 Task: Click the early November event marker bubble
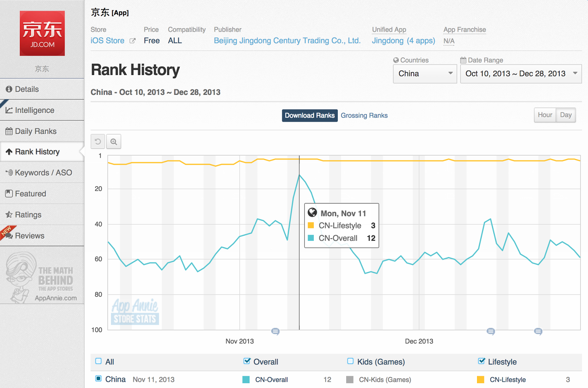click(x=275, y=331)
